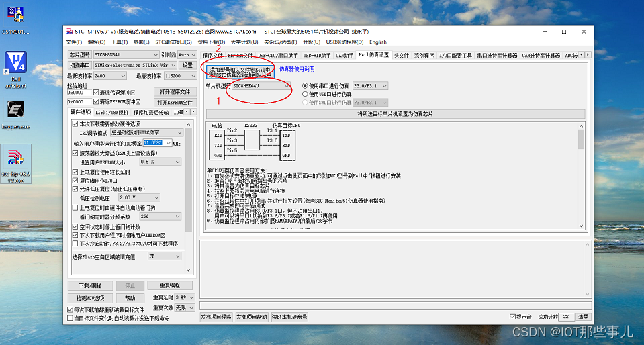Open 设置用户EEPROM大小 0.5 K dropdown

(x=160, y=162)
